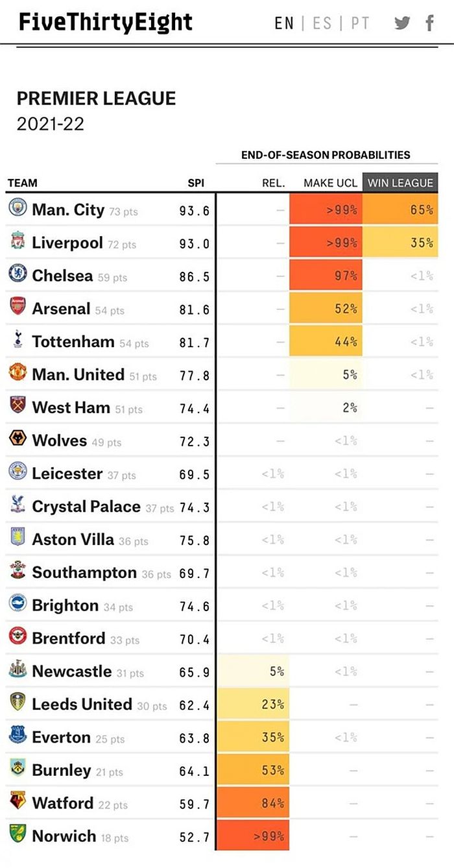Image resolution: width=454 pixels, height=868 pixels.
Task: Switch language to PT
Action: (x=360, y=23)
